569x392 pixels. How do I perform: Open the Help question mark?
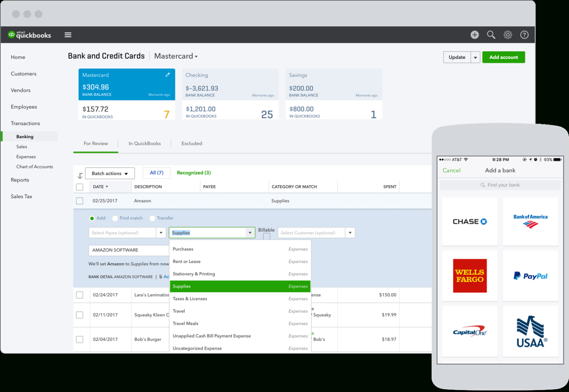coord(524,35)
